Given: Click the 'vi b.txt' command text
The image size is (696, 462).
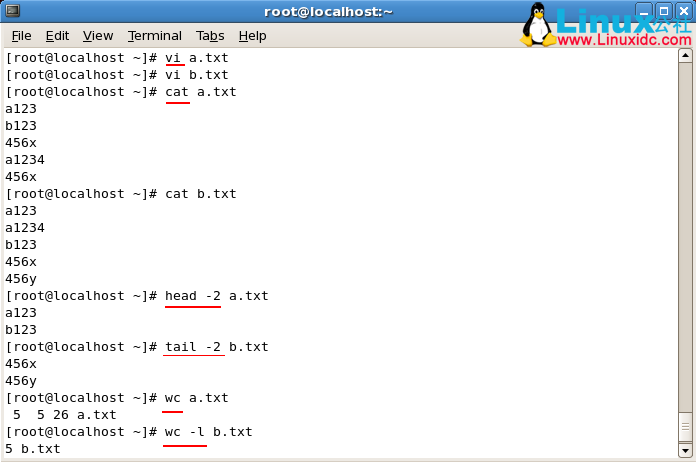Looking at the screenshot, I should (x=197, y=75).
